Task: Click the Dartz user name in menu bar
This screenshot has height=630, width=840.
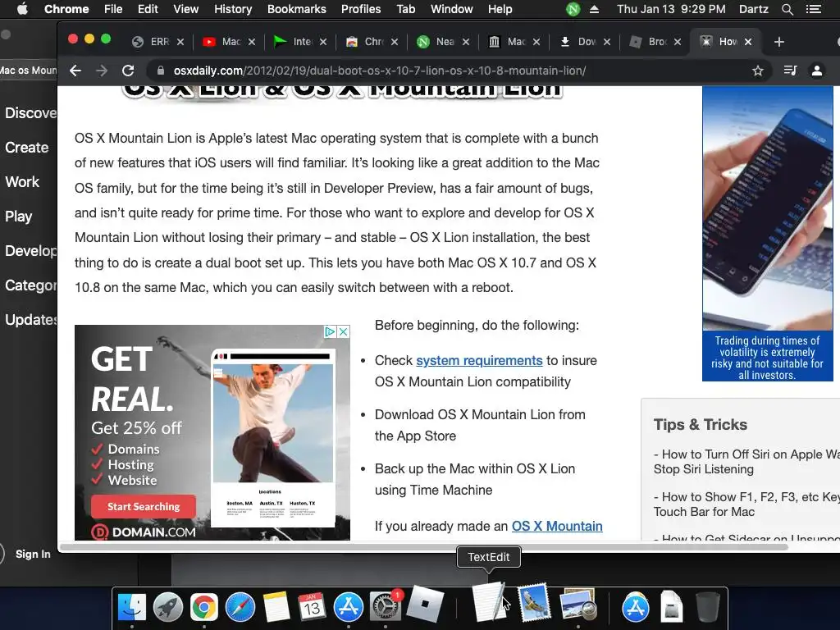Action: pos(753,9)
